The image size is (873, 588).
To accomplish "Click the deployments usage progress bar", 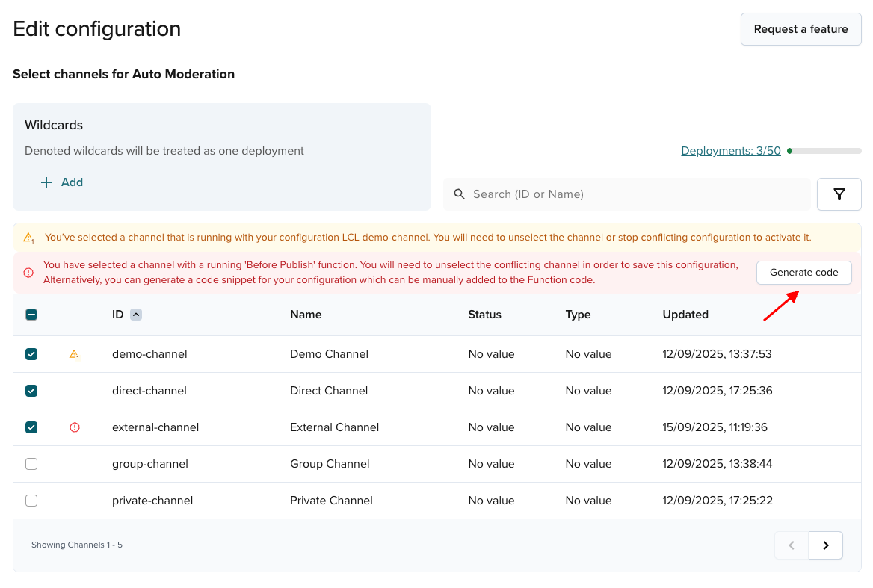I will click(824, 151).
